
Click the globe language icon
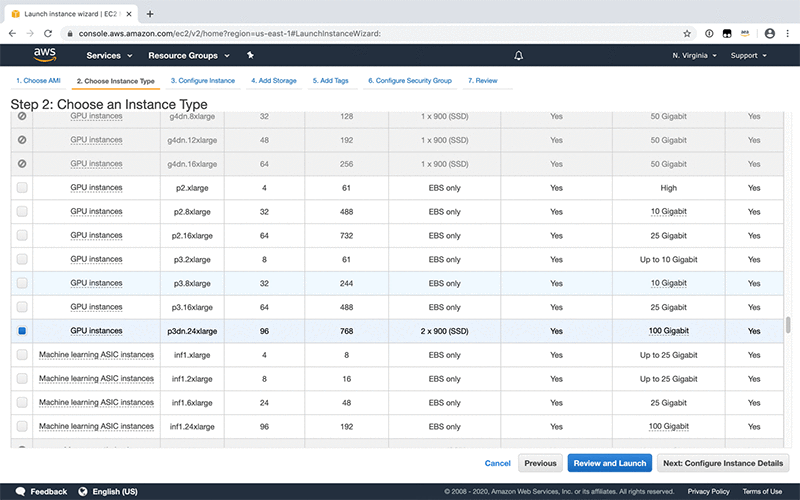point(83,491)
